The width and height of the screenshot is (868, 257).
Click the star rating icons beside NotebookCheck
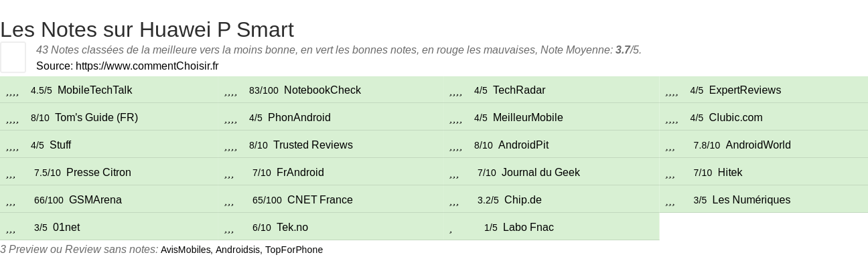coord(231,90)
